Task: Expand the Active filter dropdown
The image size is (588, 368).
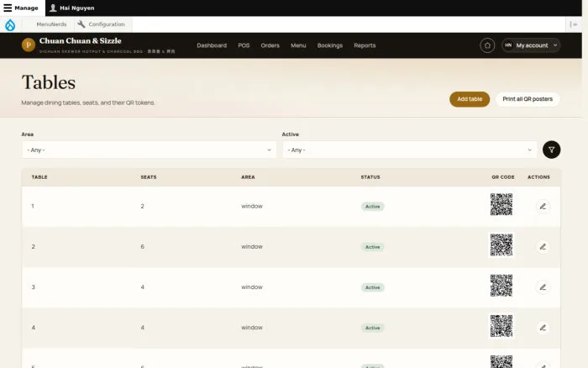Action: [x=410, y=150]
